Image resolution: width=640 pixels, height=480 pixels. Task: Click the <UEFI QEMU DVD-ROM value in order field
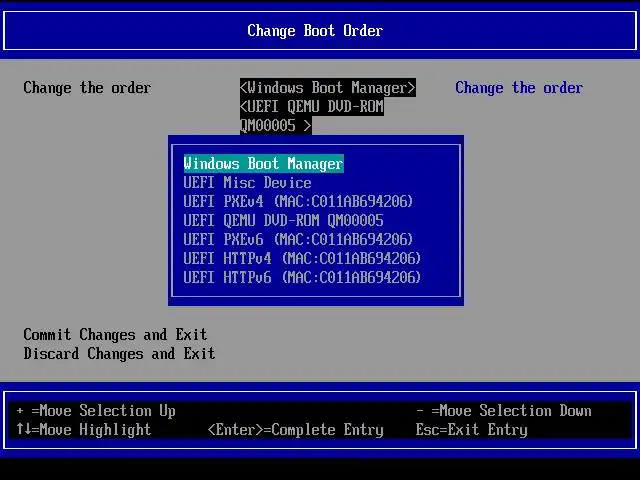(312, 107)
